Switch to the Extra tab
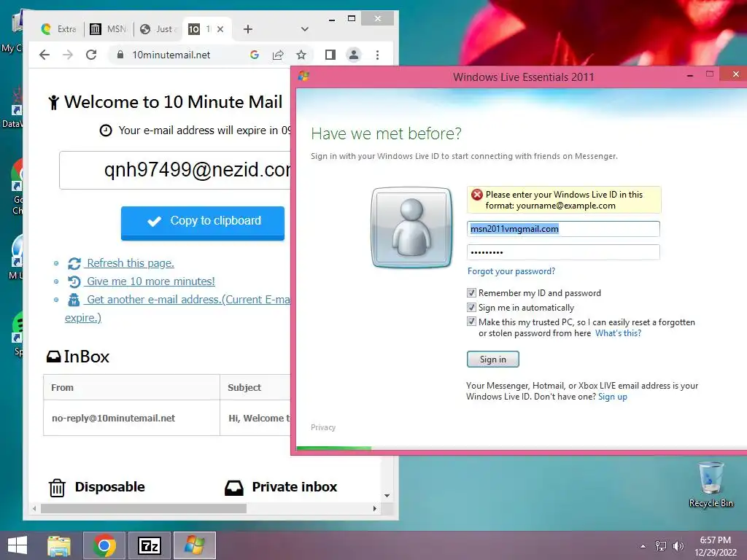Image resolution: width=747 pixels, height=560 pixels. point(58,29)
